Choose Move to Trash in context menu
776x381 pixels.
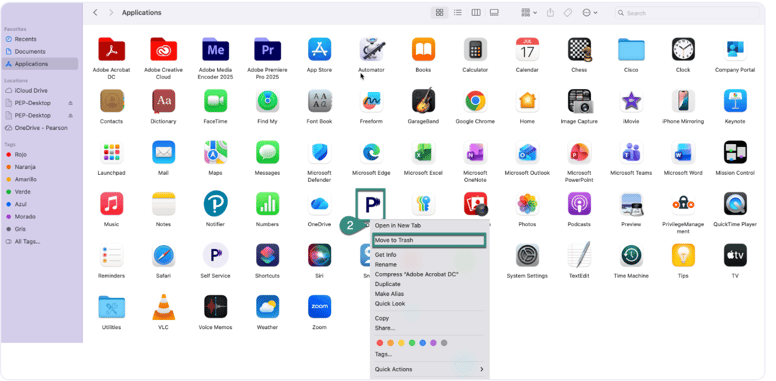coord(428,240)
